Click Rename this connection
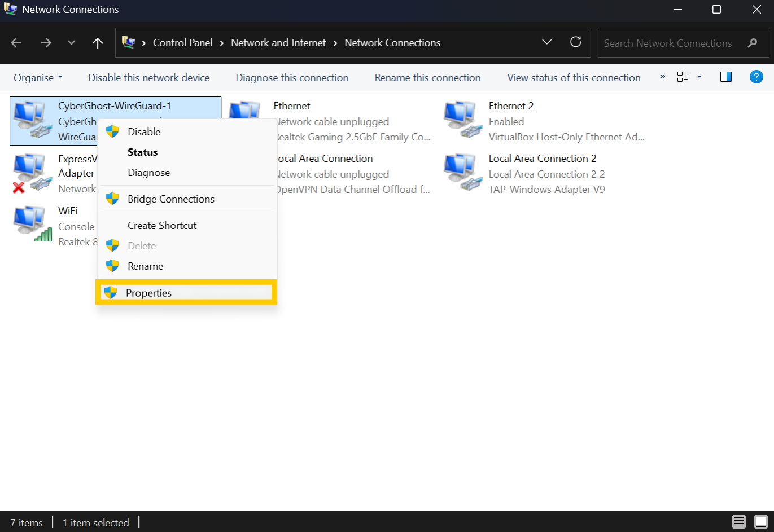The image size is (774, 532). click(427, 78)
